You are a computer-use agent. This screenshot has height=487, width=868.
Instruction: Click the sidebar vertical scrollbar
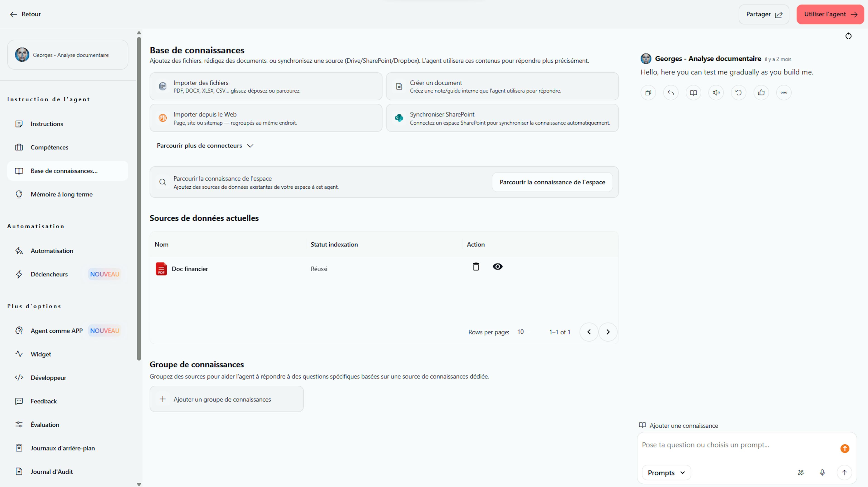tap(139, 199)
